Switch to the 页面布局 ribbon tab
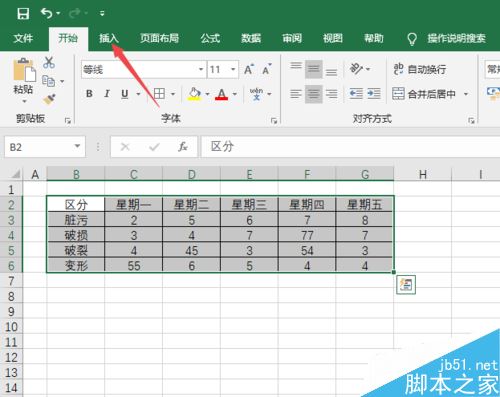The width and height of the screenshot is (500, 397). coord(159,38)
